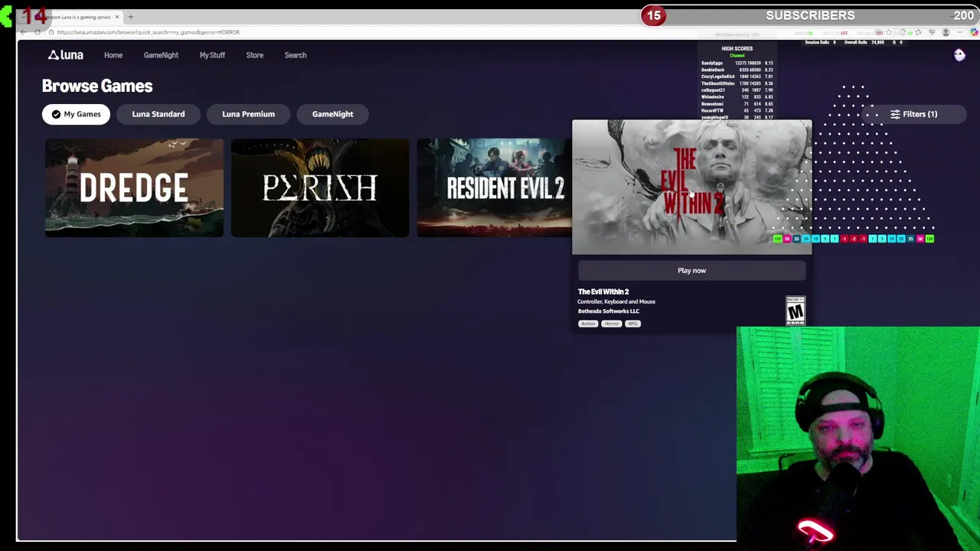This screenshot has height=551, width=980.
Task: Click The Evil Within 2 title text
Action: click(x=603, y=292)
